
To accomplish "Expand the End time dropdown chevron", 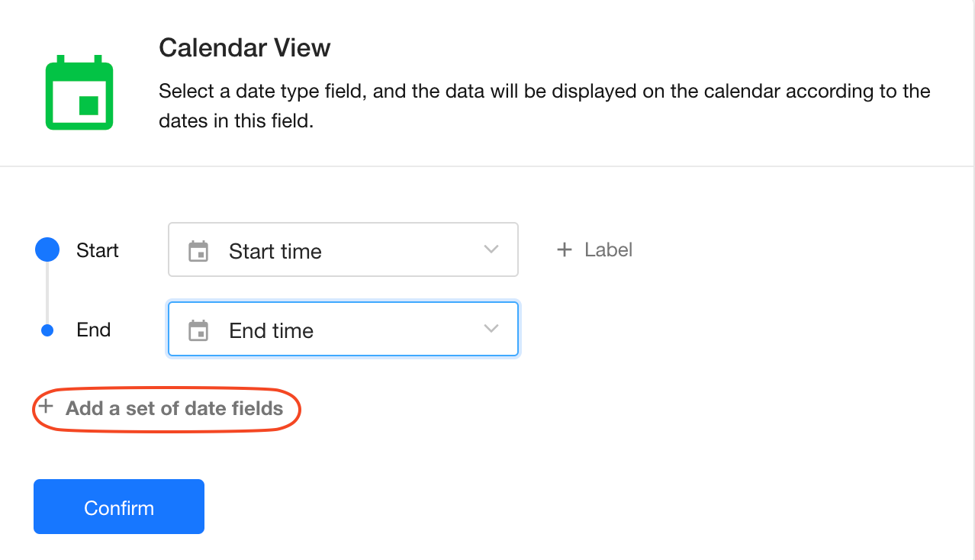I will (x=491, y=329).
